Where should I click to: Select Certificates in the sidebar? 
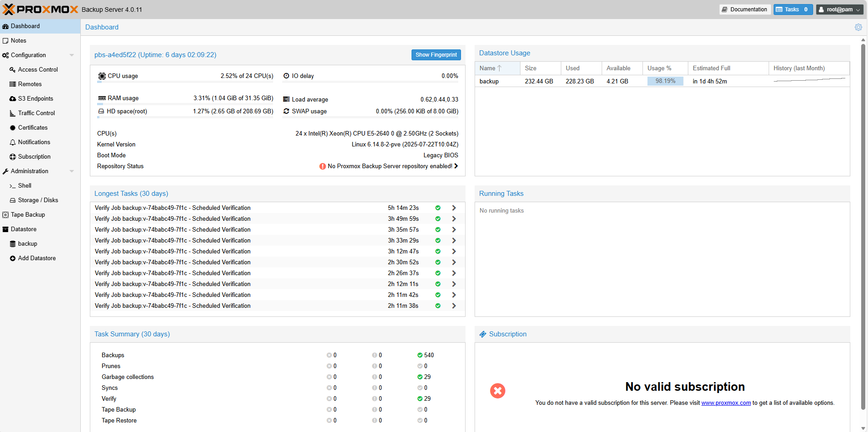pos(32,127)
